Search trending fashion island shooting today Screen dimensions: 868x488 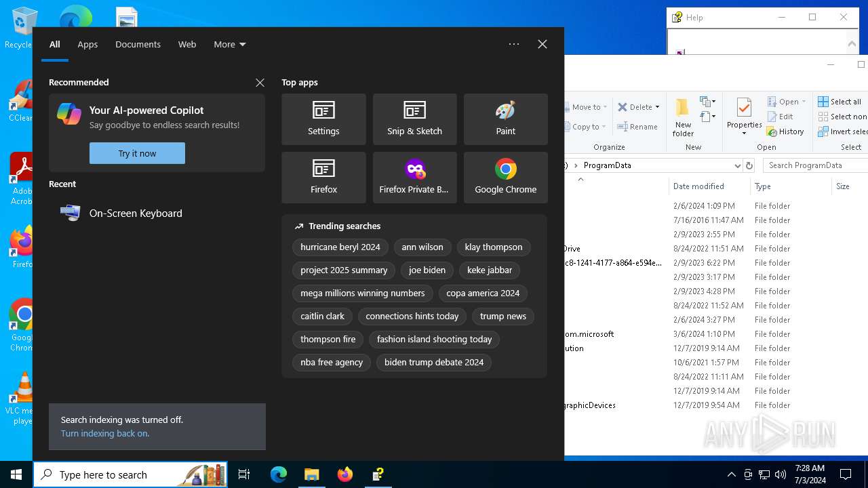point(434,340)
